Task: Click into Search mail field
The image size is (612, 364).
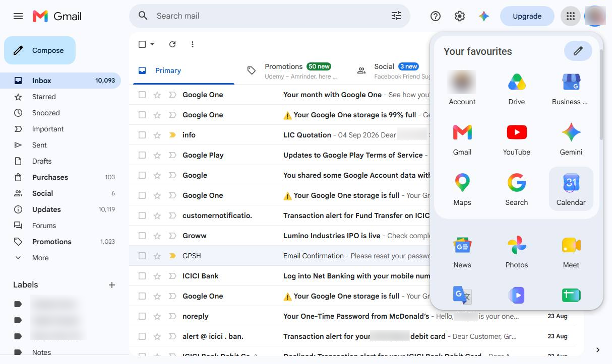Action: (x=270, y=16)
